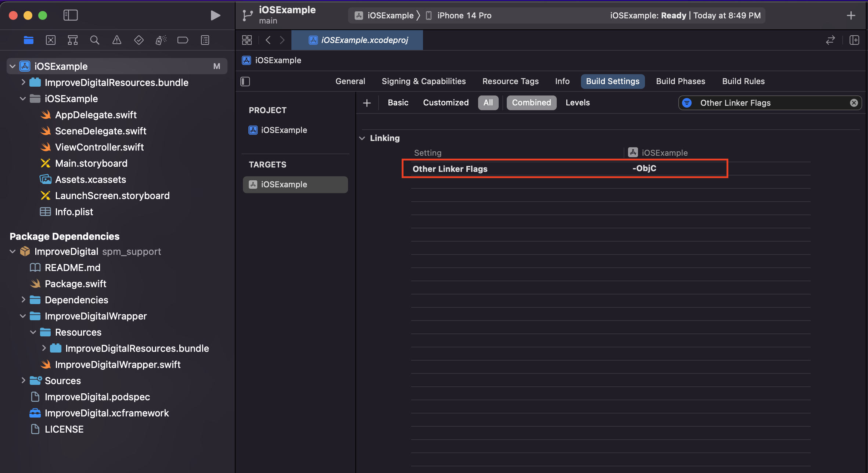Click the plus button in the toolbar
This screenshot has width=868, height=473.
click(x=851, y=15)
